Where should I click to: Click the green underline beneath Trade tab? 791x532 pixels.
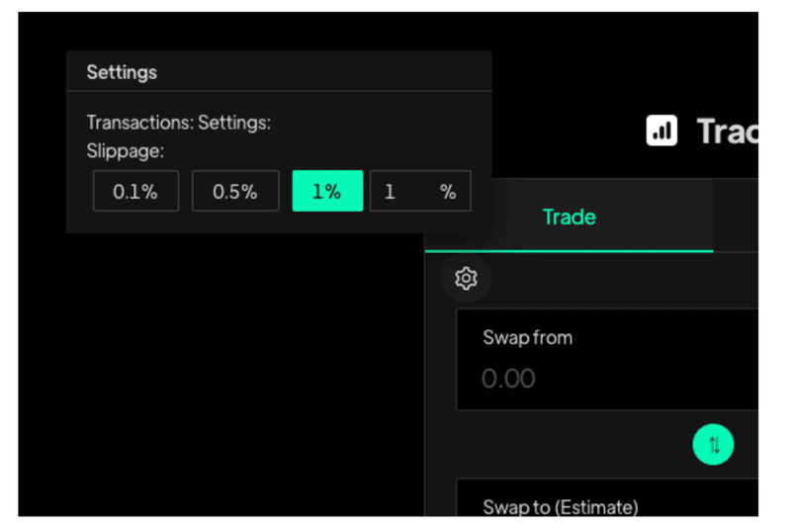click(x=570, y=250)
